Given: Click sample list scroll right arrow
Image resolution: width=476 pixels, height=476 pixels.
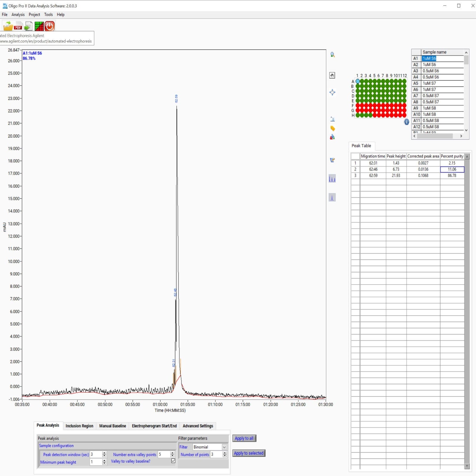Looking at the screenshot, I should tap(461, 136).
